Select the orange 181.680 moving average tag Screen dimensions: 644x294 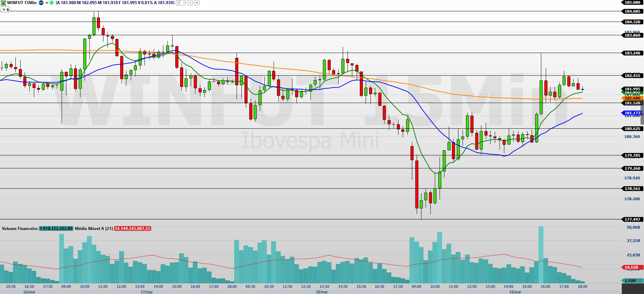(x=632, y=98)
